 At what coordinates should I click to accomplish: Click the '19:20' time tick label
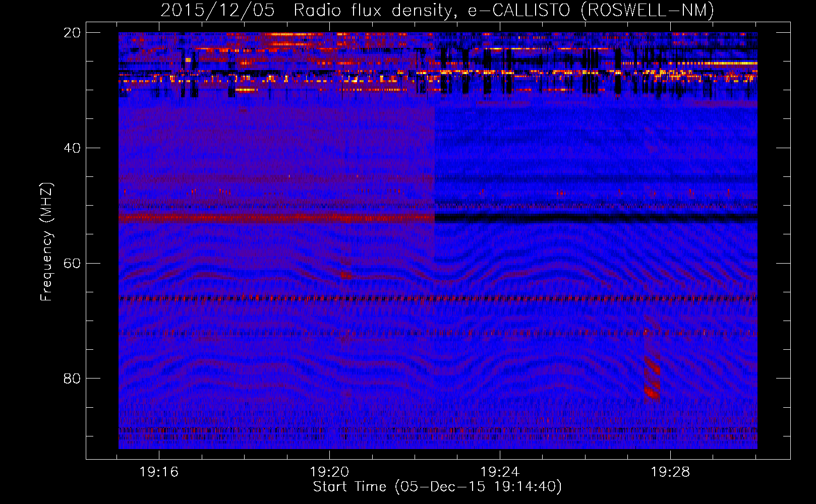329,472
